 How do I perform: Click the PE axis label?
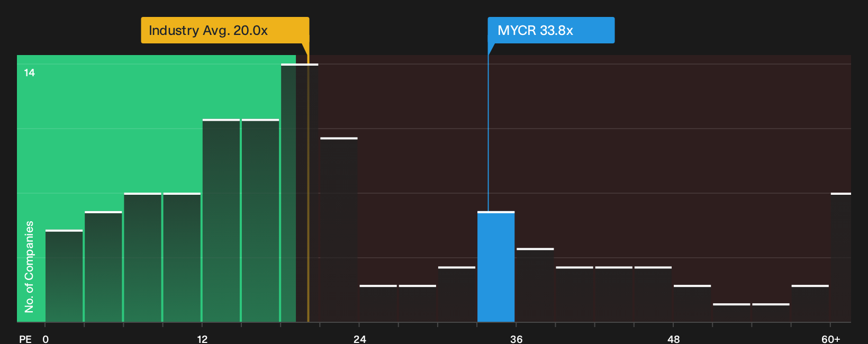pyautogui.click(x=25, y=339)
